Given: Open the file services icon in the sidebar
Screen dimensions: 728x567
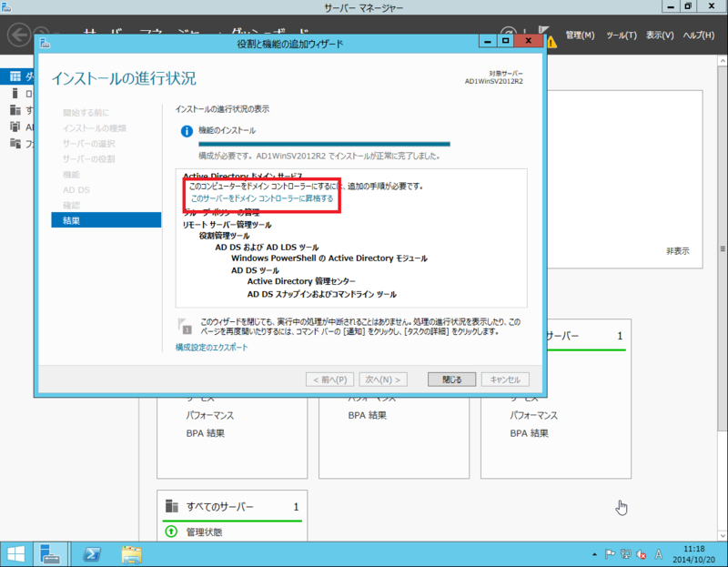Looking at the screenshot, I should pos(15,143).
